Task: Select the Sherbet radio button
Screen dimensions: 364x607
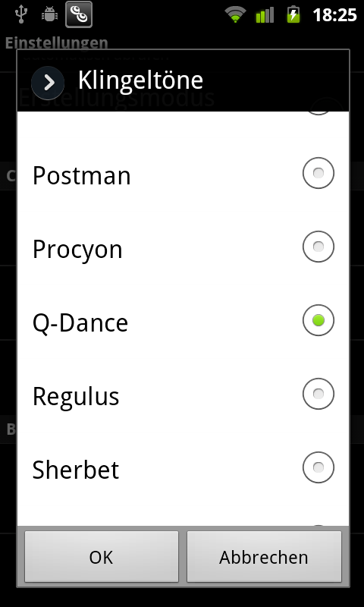Action: [x=318, y=467]
